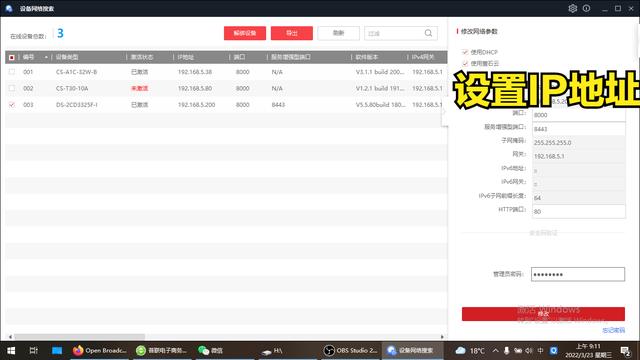Screen dimensions: 640x360
Task: Expand system tray hidden icons chevron
Action: point(496,351)
